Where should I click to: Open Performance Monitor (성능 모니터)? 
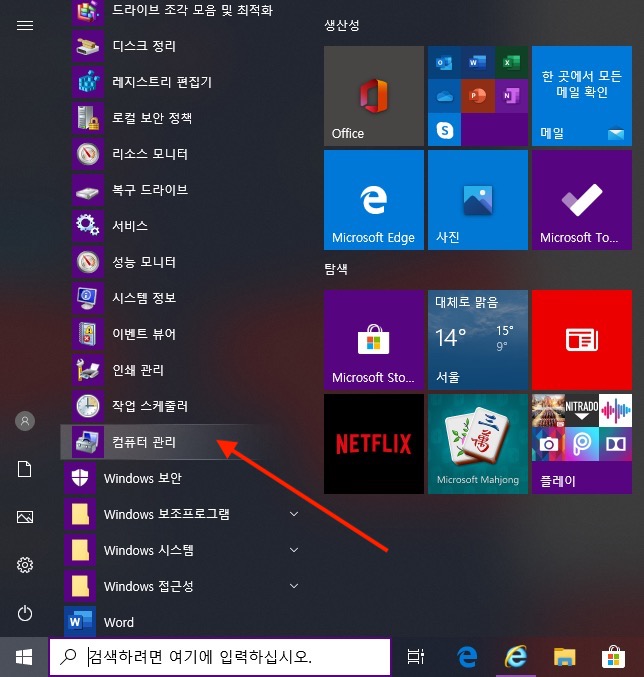pyautogui.click(x=181, y=262)
